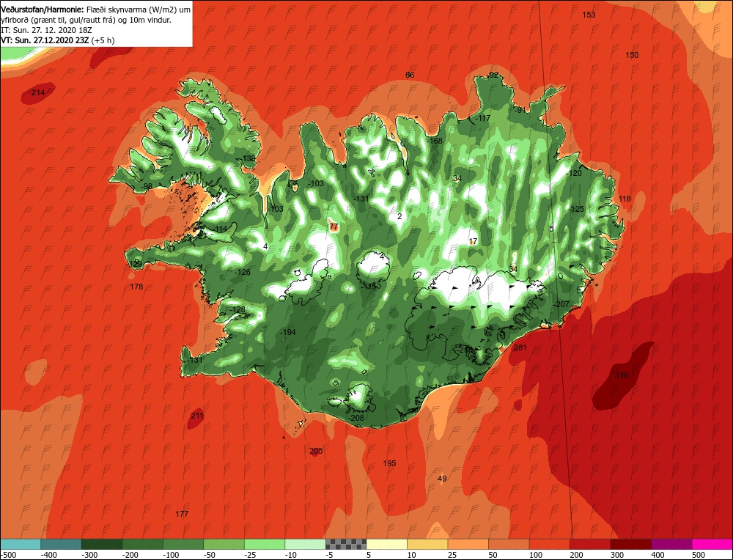The width and height of the screenshot is (733, 560).
Task: Click the -129 value on Snæfellsnes tip
Action: [134, 264]
